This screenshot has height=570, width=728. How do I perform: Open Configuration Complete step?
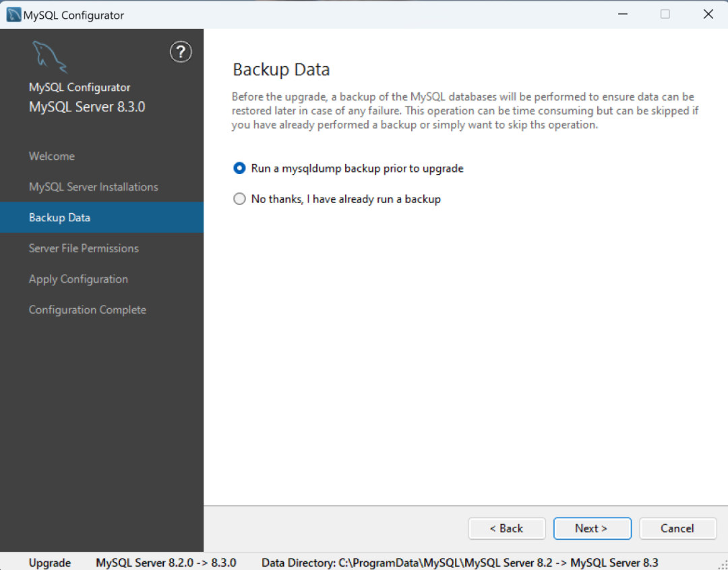coord(87,310)
